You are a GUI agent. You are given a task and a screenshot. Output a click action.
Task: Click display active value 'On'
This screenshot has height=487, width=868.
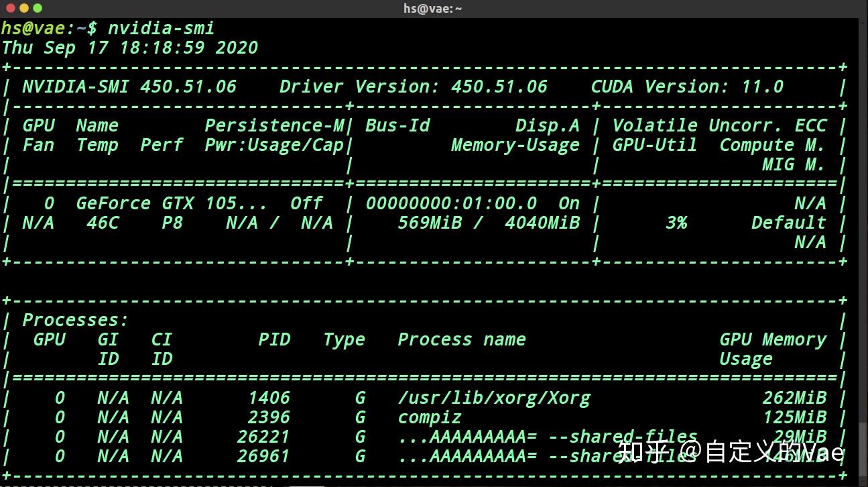[569, 203]
